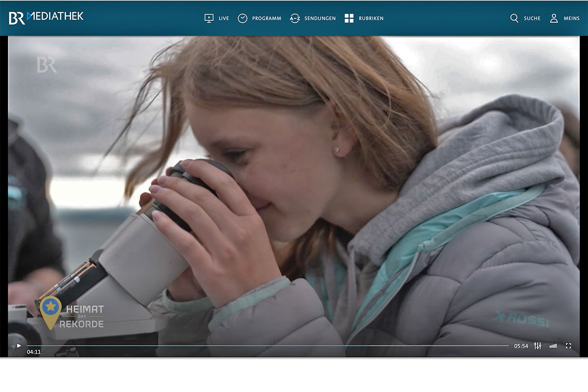Click the MEINS account label
Viewport: 588px width, 392px height.
point(572,18)
